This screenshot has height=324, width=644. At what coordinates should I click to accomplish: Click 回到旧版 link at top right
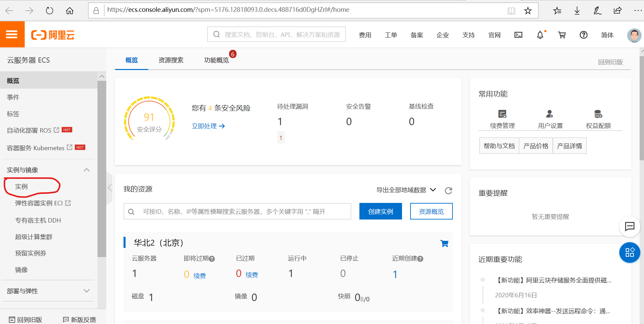(x=610, y=62)
